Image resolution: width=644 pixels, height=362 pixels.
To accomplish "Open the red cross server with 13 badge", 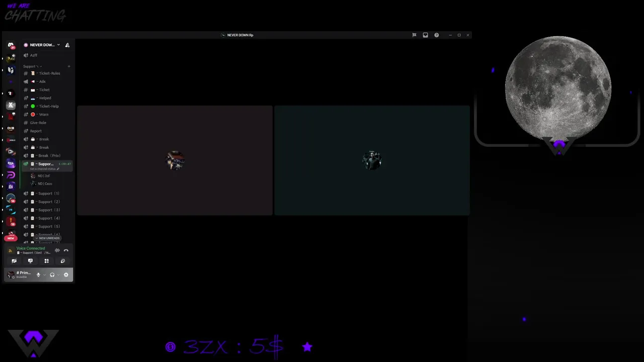I will tap(11, 221).
